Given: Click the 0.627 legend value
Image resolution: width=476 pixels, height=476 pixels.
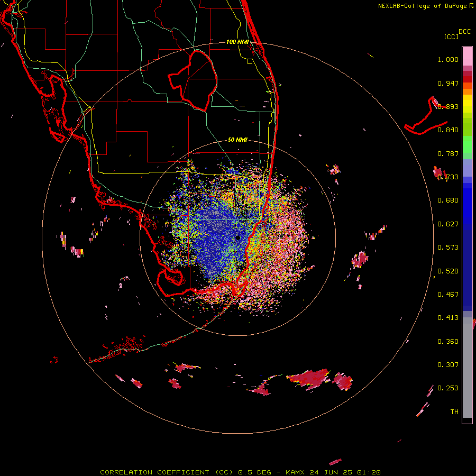Looking at the screenshot, I should [x=448, y=224].
